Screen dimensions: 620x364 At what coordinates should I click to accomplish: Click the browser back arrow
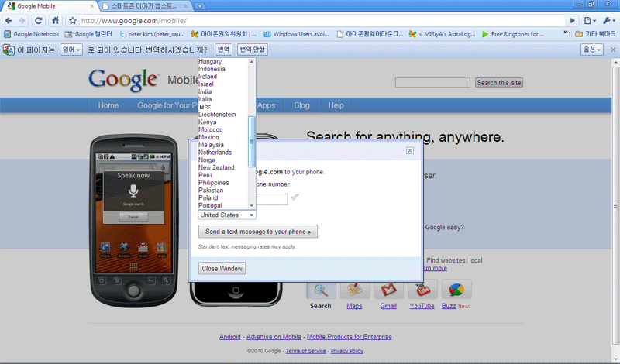9,21
